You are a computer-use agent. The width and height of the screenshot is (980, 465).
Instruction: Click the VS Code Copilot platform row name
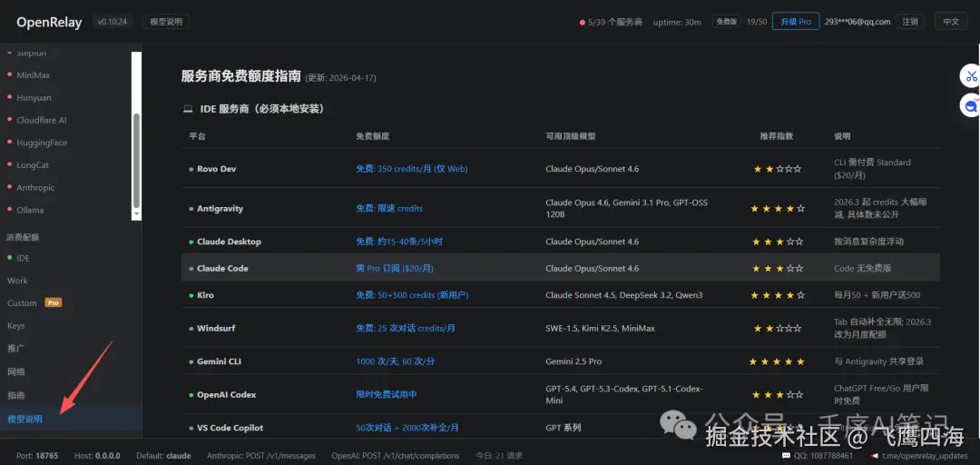(x=230, y=428)
